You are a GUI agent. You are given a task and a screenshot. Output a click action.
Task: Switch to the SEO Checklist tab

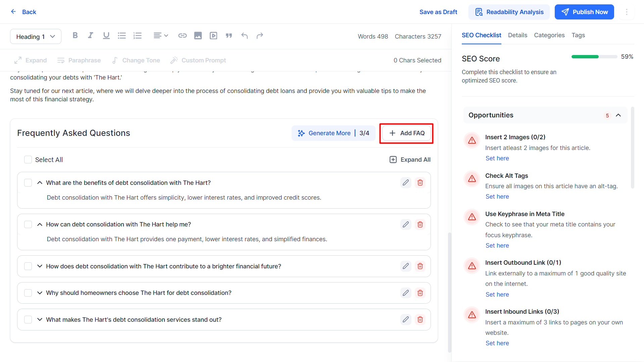coord(481,35)
